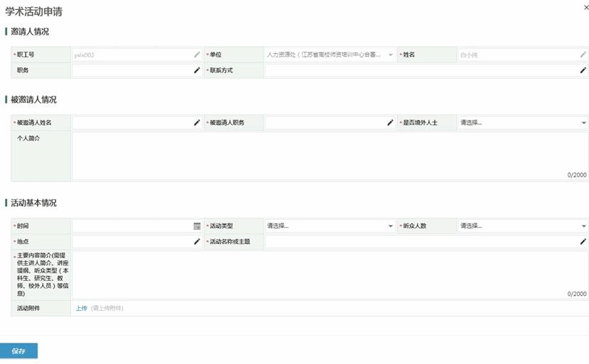The width and height of the screenshot is (589, 364).
Task: Open the calendar picker in 时间 field
Action: tap(197, 226)
